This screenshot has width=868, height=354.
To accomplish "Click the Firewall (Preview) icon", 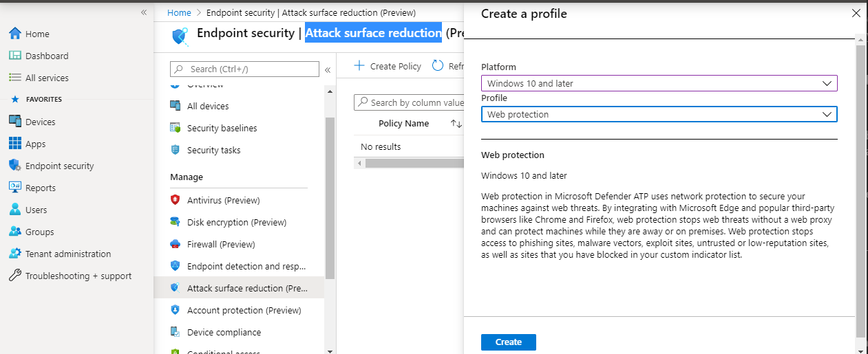I will (x=175, y=244).
